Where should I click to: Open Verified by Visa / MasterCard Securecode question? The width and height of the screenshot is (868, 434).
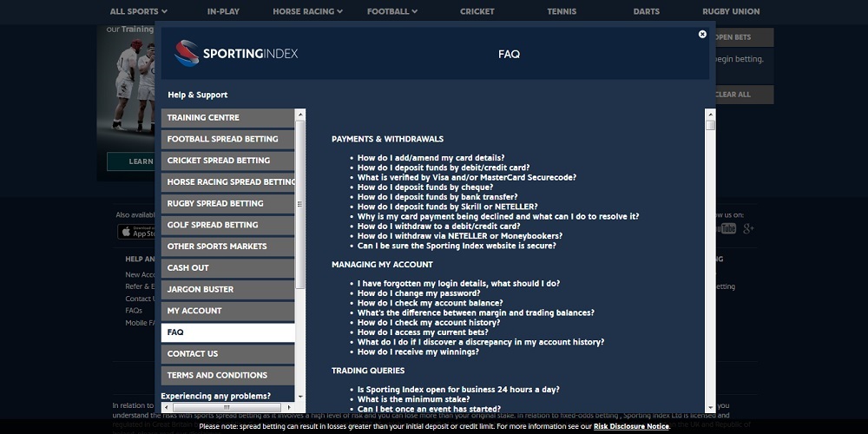467,178
